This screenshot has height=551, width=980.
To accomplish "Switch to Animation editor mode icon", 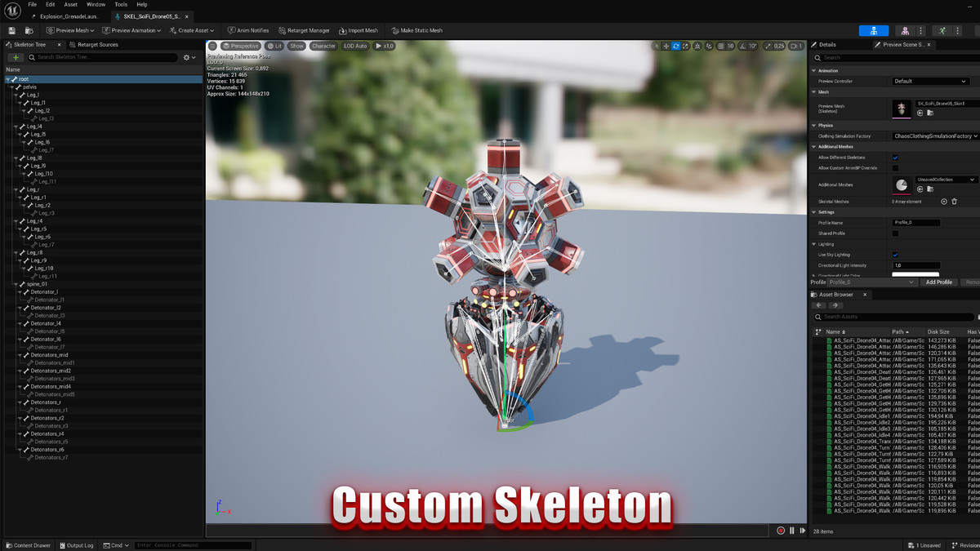I will 942,31.
